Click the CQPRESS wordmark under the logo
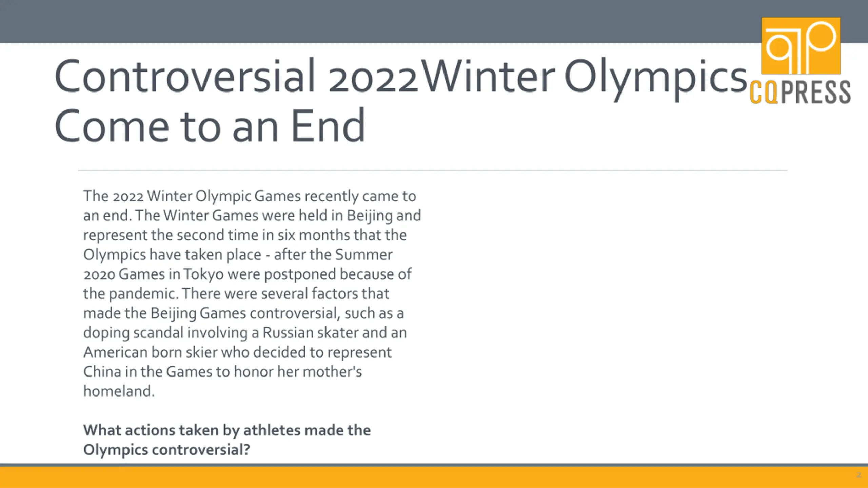 [800, 92]
